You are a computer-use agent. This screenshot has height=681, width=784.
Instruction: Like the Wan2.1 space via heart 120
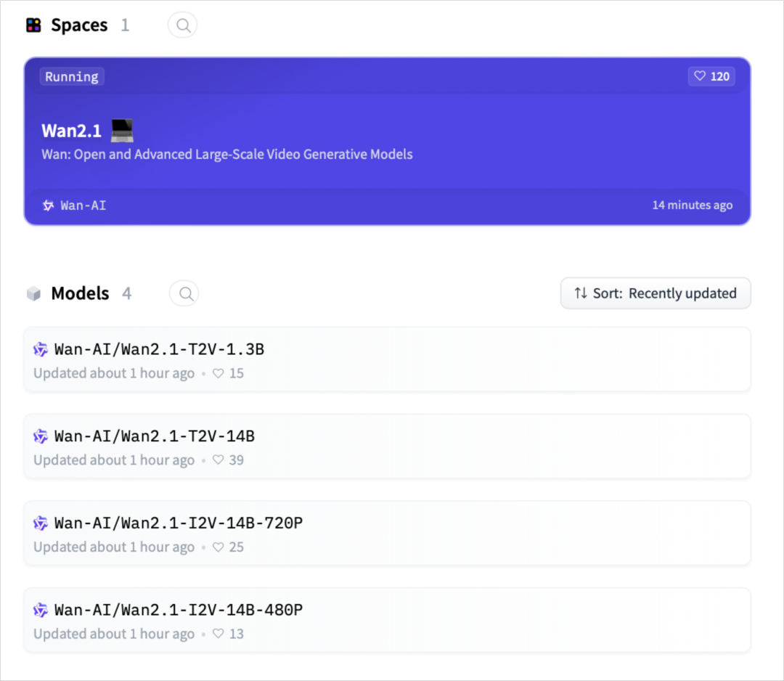pyautogui.click(x=711, y=76)
